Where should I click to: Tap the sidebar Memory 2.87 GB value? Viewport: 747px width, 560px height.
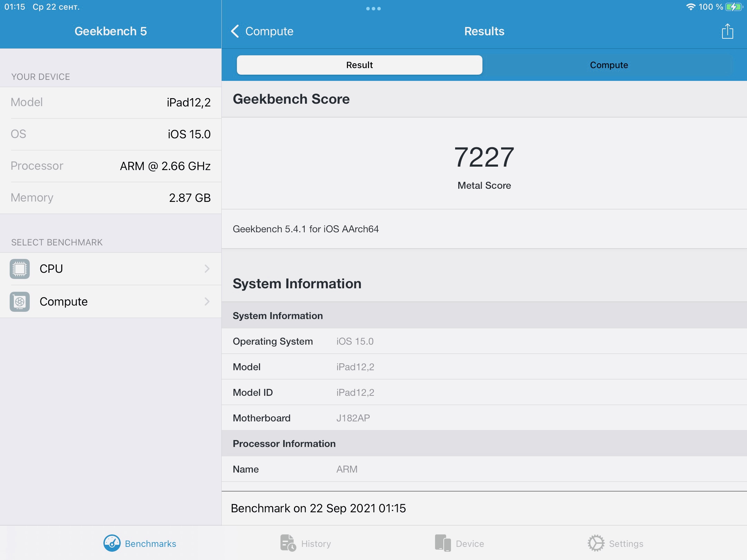click(x=190, y=198)
